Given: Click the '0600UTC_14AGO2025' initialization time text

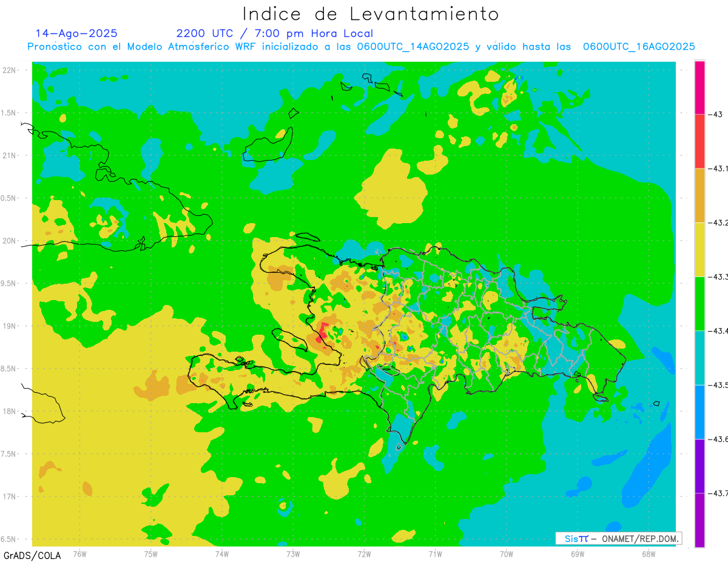Looking at the screenshot, I should [413, 47].
